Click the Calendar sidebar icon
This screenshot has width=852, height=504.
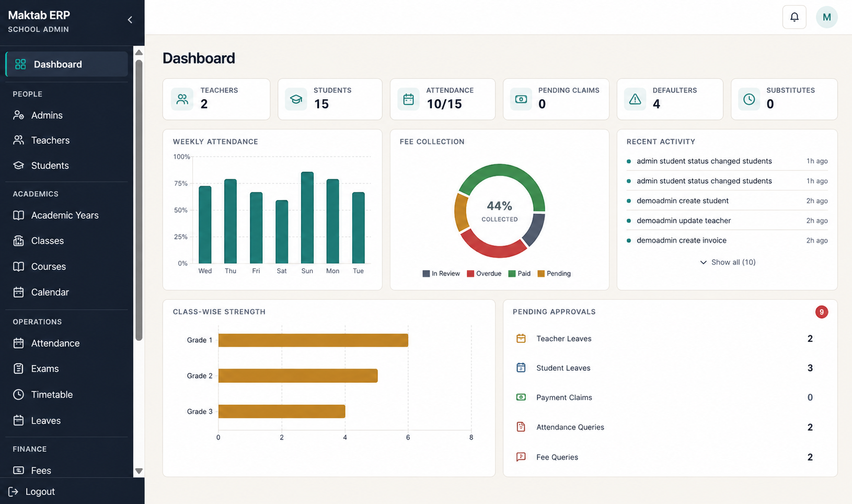pyautogui.click(x=19, y=292)
